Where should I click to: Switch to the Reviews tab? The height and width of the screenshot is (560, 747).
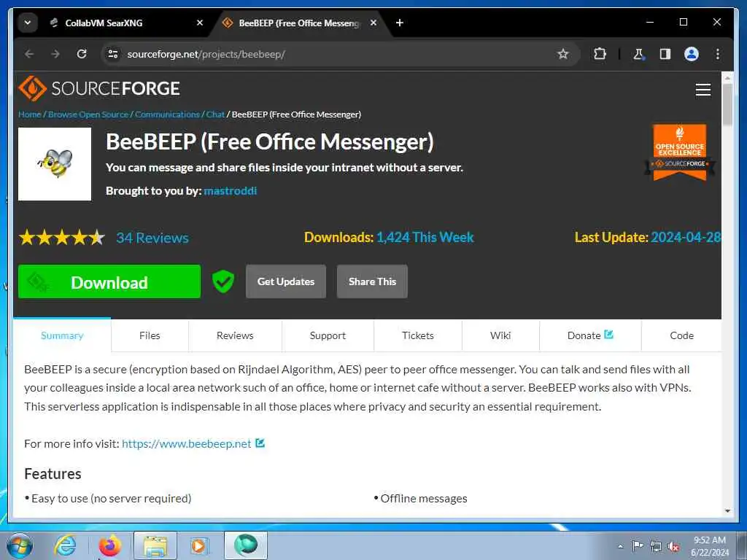tap(235, 335)
